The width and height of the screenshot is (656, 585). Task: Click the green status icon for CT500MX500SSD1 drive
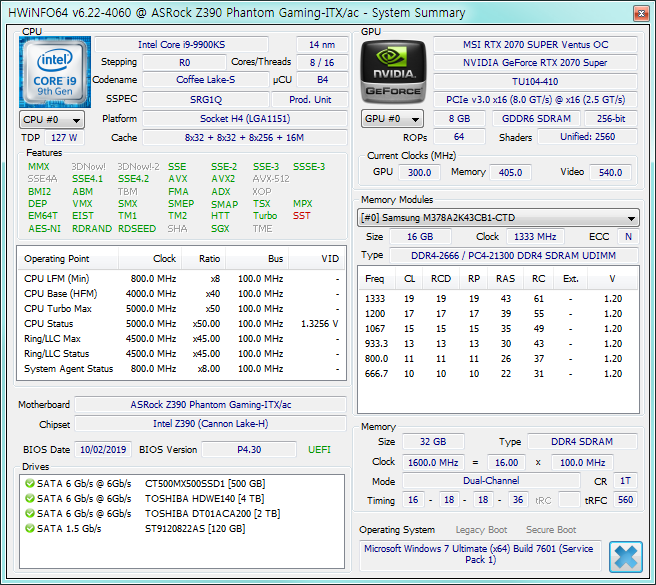(30, 483)
